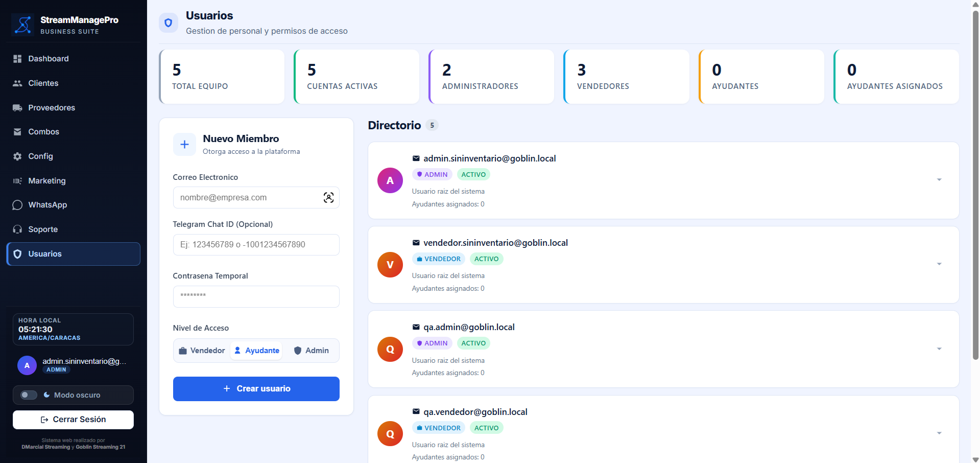Click the envelope icon next to vendedor.sininventario@goblin.local

click(416, 243)
